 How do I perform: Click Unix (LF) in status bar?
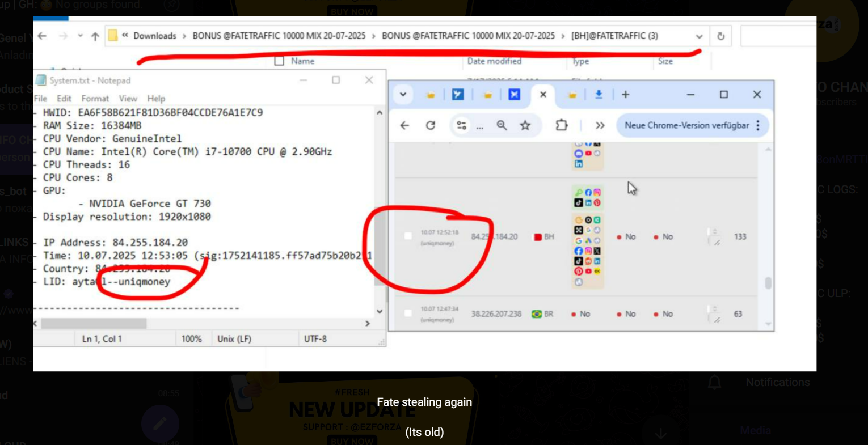pyautogui.click(x=234, y=338)
